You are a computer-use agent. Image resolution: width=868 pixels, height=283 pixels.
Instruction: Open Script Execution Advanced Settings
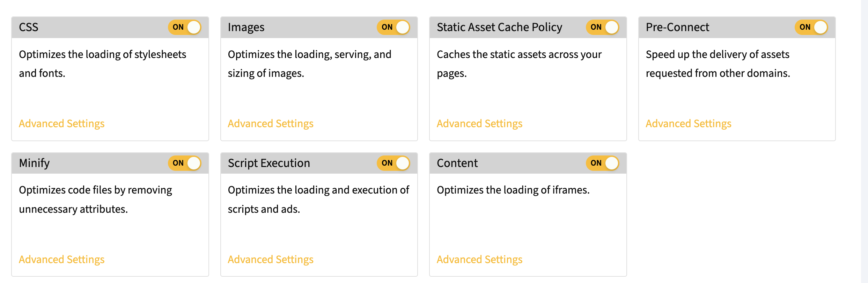tap(271, 260)
